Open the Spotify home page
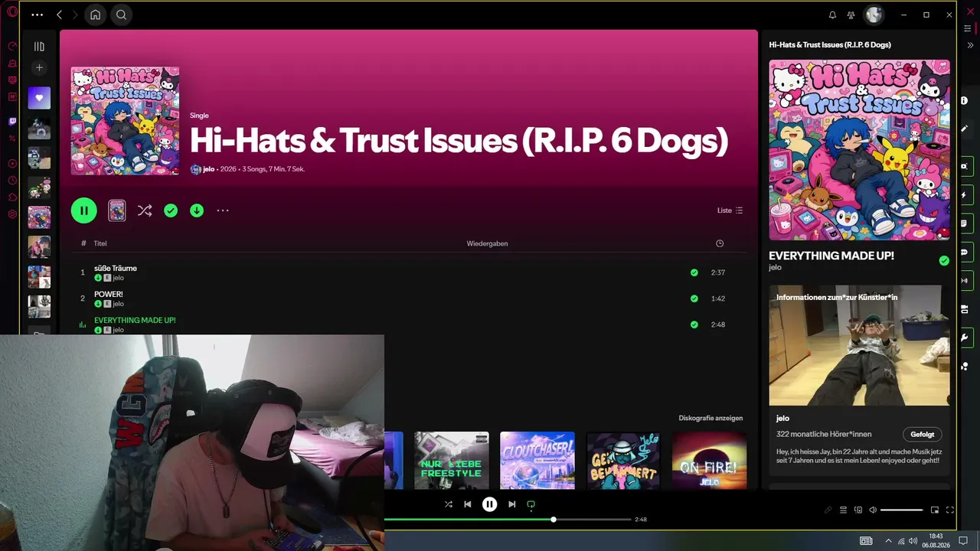Image resolution: width=980 pixels, height=551 pixels. [x=95, y=15]
